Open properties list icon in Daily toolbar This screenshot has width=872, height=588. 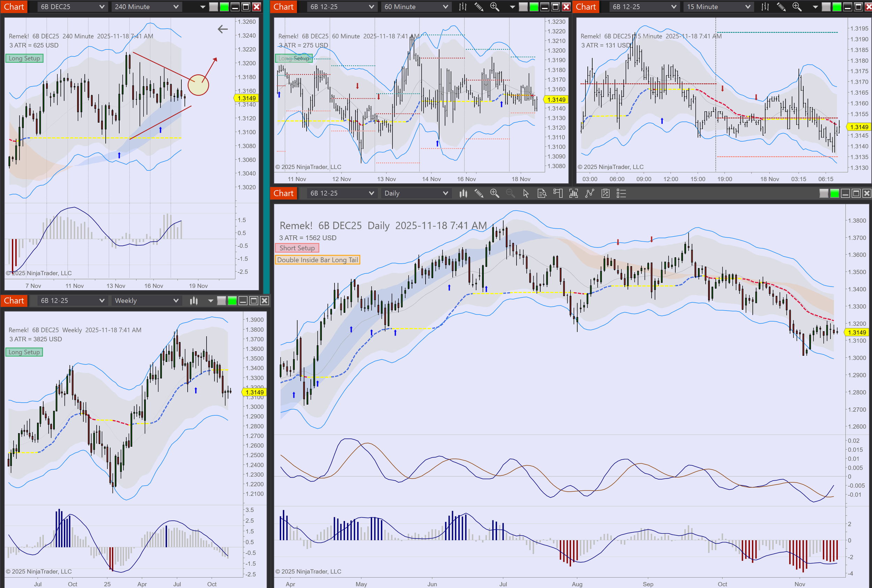coord(621,194)
